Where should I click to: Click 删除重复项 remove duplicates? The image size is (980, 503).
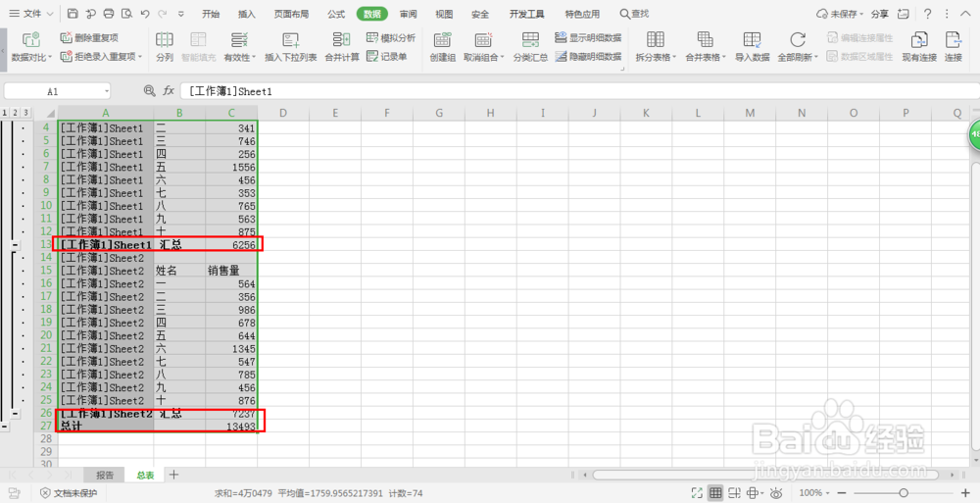coord(89,38)
